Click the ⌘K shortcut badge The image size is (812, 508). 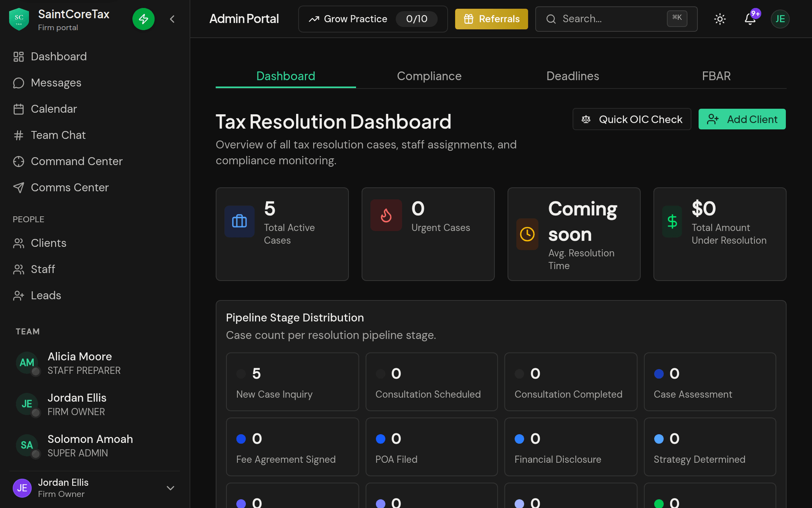[677, 18]
